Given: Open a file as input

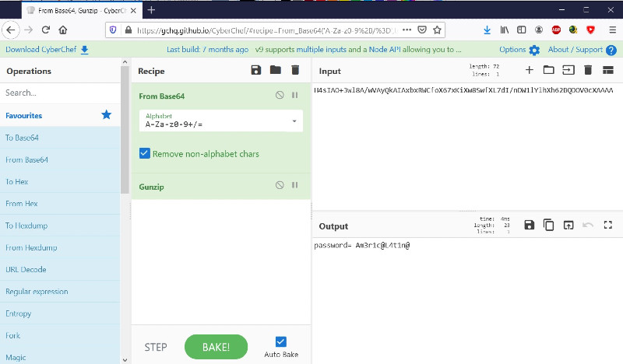Looking at the screenshot, I should [568, 70].
